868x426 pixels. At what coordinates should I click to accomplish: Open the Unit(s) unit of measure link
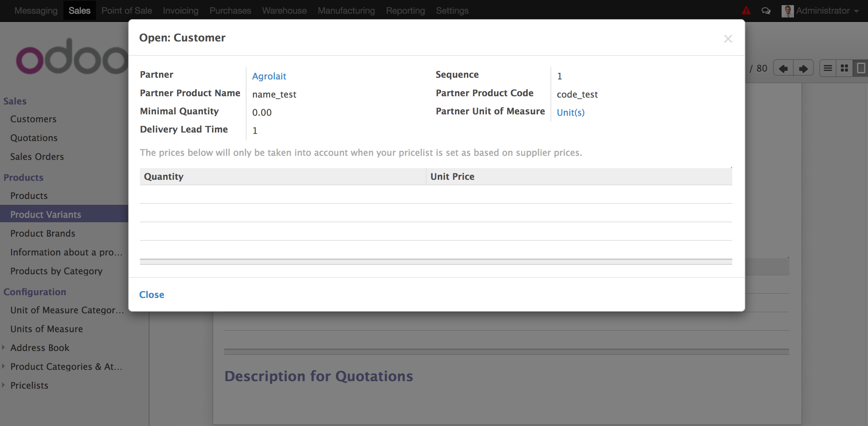coord(570,112)
